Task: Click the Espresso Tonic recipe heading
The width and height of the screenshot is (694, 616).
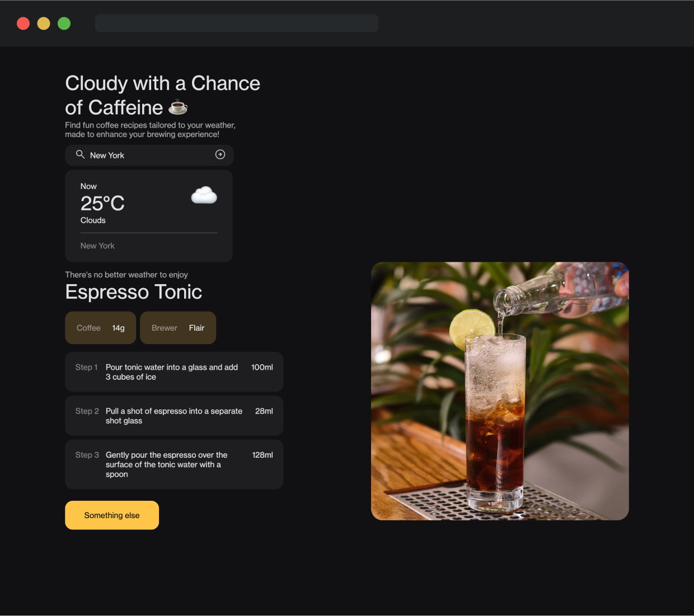Action: click(x=134, y=292)
